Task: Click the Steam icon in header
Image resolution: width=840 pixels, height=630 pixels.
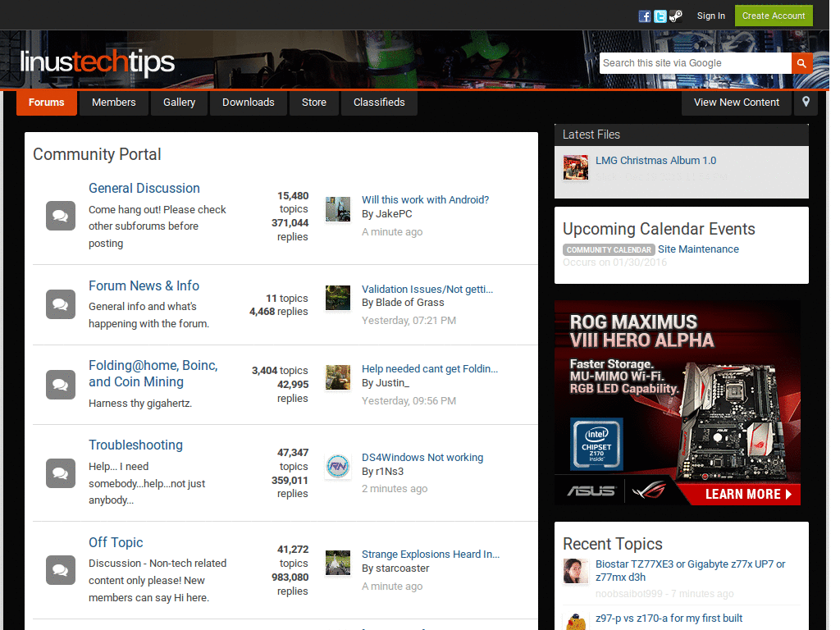Action: [676, 16]
